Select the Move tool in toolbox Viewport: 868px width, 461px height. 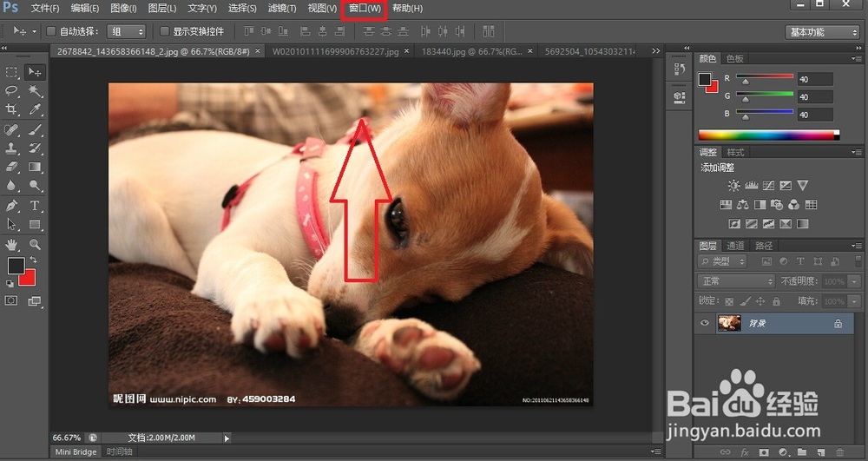35,73
